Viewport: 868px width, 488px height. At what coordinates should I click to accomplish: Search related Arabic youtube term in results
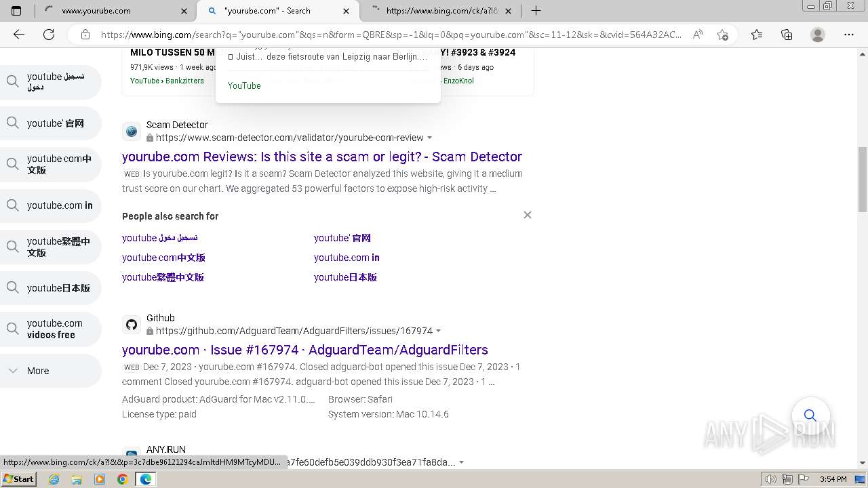click(160, 238)
